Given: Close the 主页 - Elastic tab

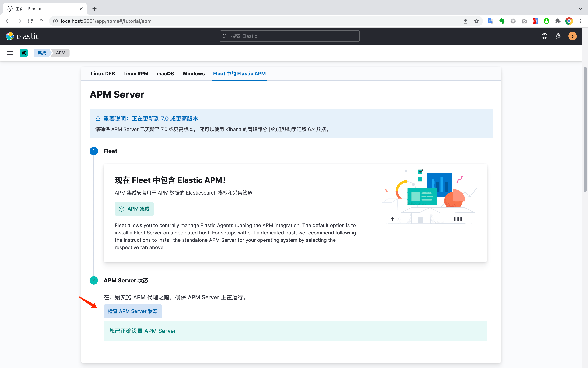Looking at the screenshot, I should (81, 9).
